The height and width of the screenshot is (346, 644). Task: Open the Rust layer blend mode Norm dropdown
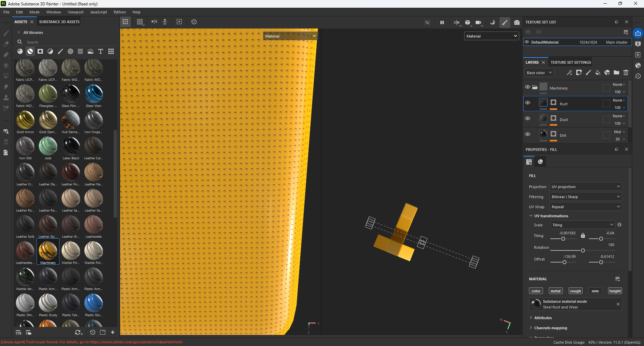[x=619, y=100]
